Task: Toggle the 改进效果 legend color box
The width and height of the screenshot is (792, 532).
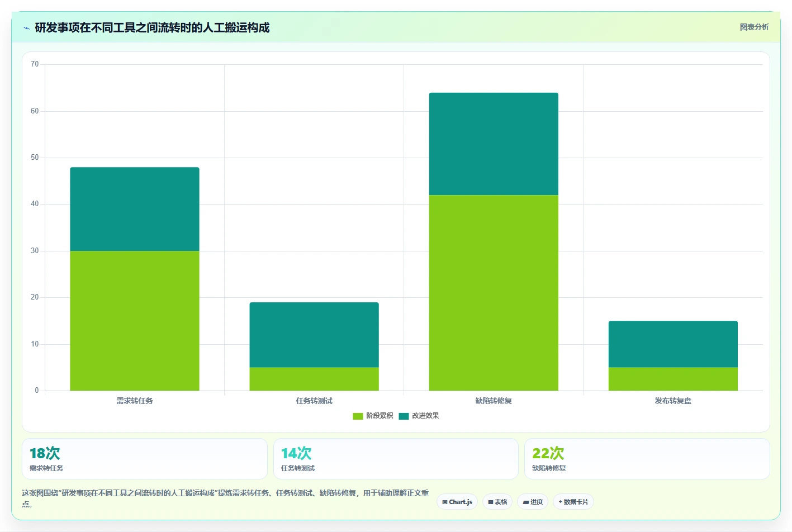Action: [404, 416]
